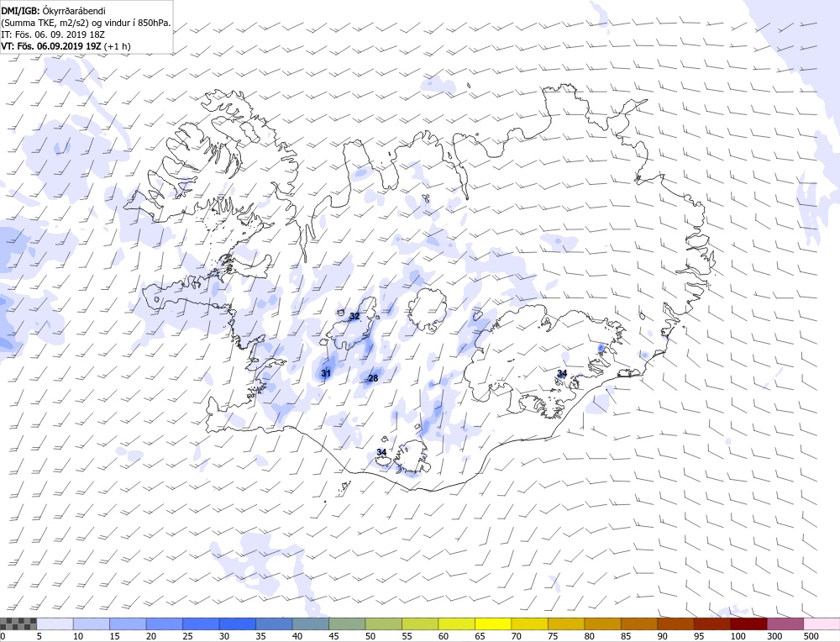840x642 pixels.
Task: Pick the 30–35 blue legend swatch
Action: [x=238, y=624]
